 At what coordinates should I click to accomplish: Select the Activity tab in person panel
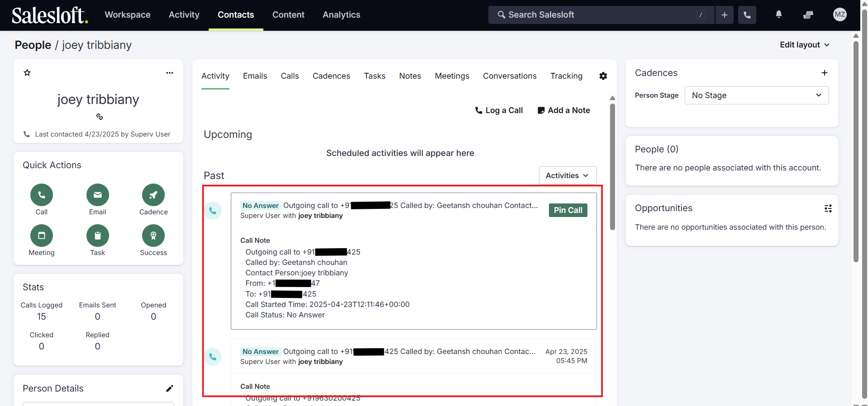click(x=215, y=76)
